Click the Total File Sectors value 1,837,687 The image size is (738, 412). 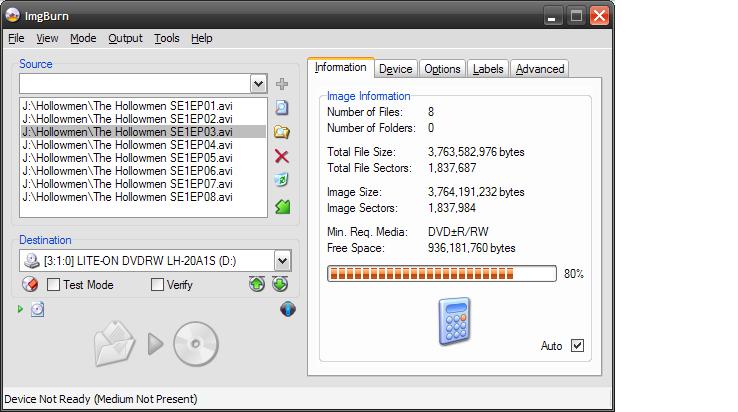click(x=452, y=168)
